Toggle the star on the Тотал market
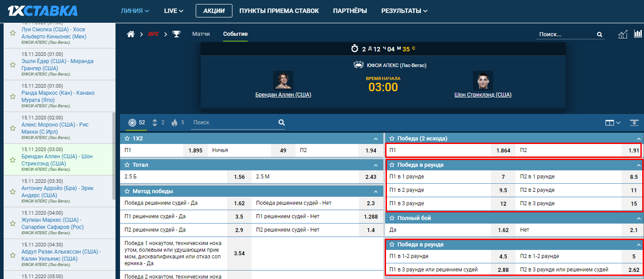Viewport: 644px width, 279px height. coord(127,165)
